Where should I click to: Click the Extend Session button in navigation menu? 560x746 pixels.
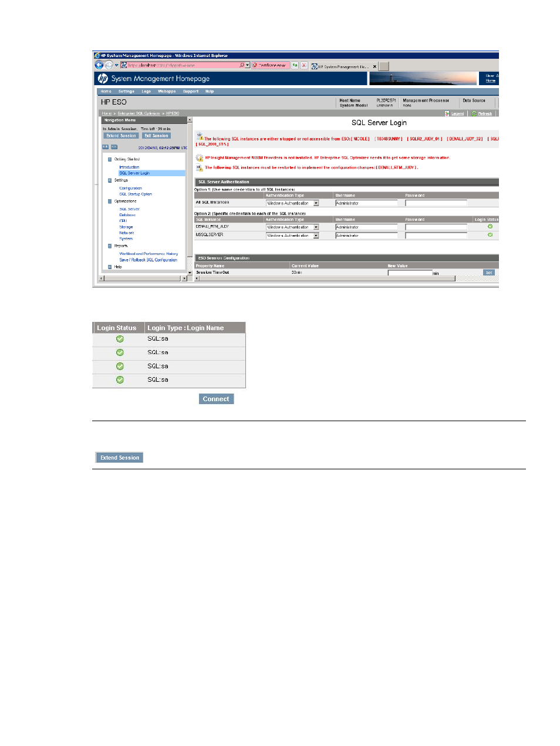(x=121, y=136)
